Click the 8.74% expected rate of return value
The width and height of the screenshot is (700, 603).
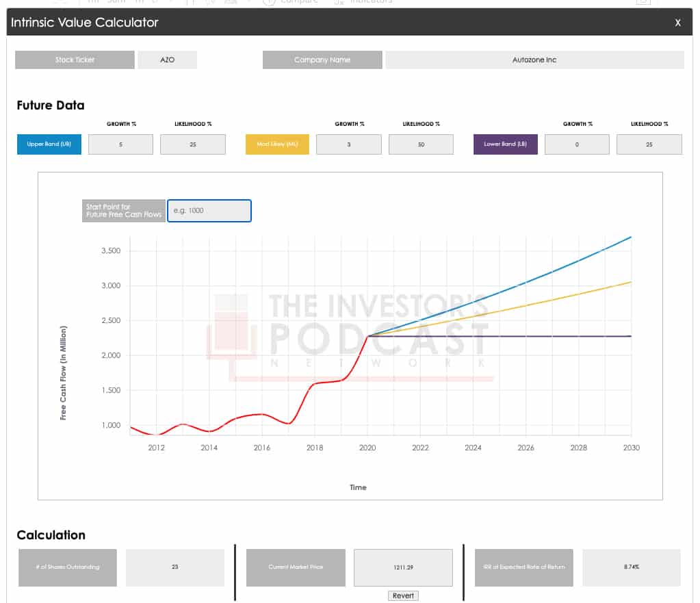click(632, 567)
